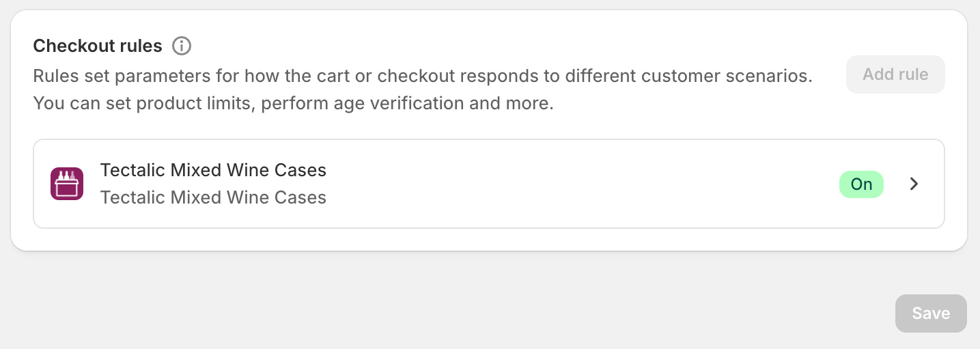Viewport: 980px width, 349px height.
Task: Save the checkout settings
Action: click(931, 313)
